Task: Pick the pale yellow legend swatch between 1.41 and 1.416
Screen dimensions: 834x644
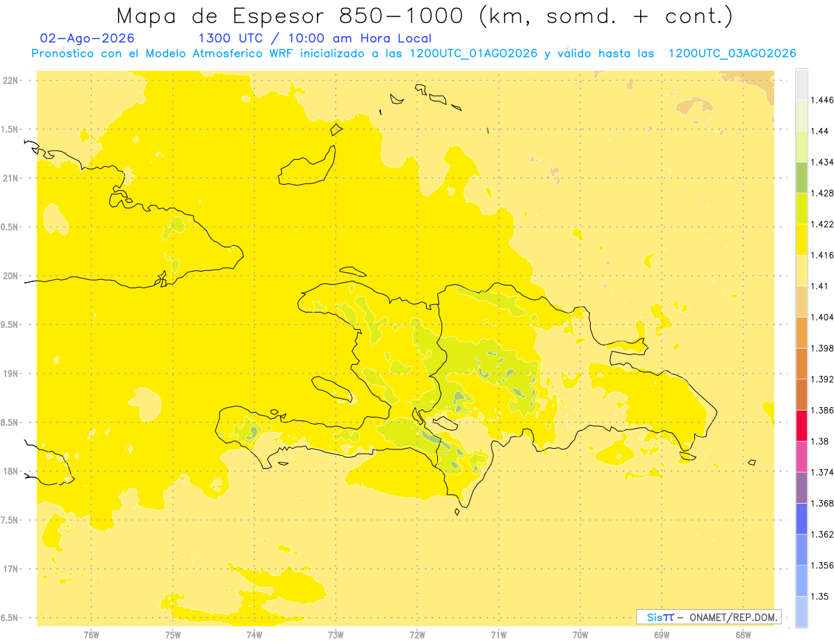Action: pos(801,270)
